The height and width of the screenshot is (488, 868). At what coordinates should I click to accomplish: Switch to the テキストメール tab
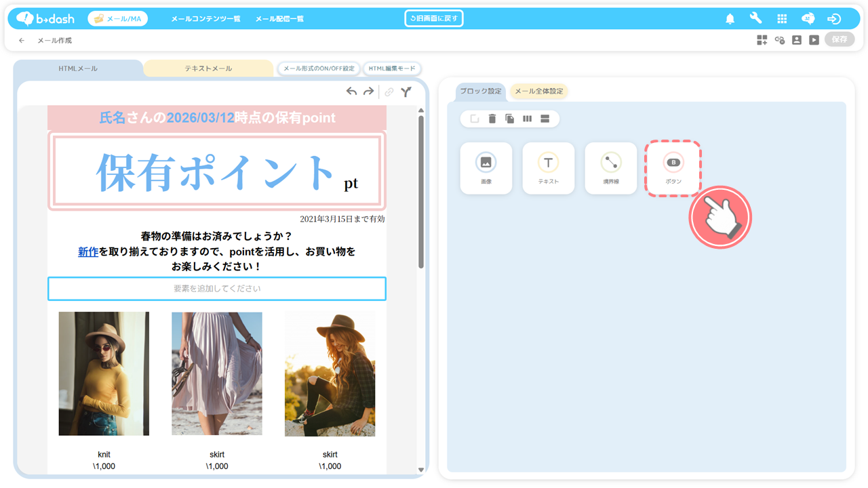208,68
